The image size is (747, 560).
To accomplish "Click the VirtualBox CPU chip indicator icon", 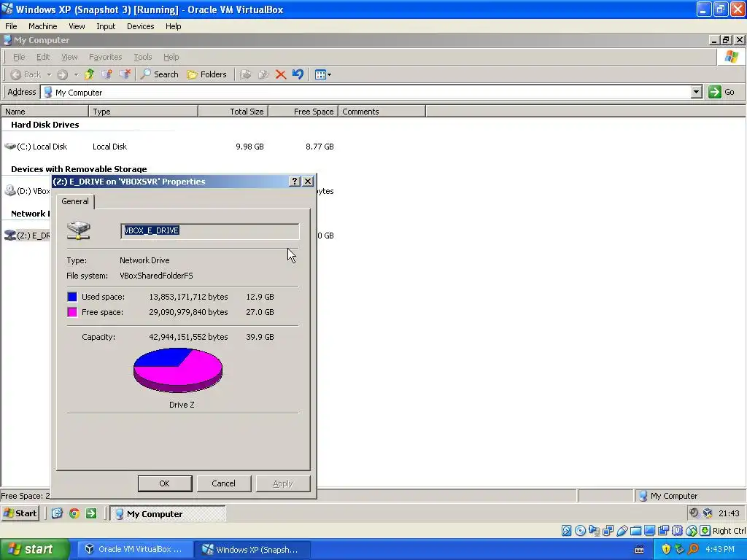I will click(678, 531).
